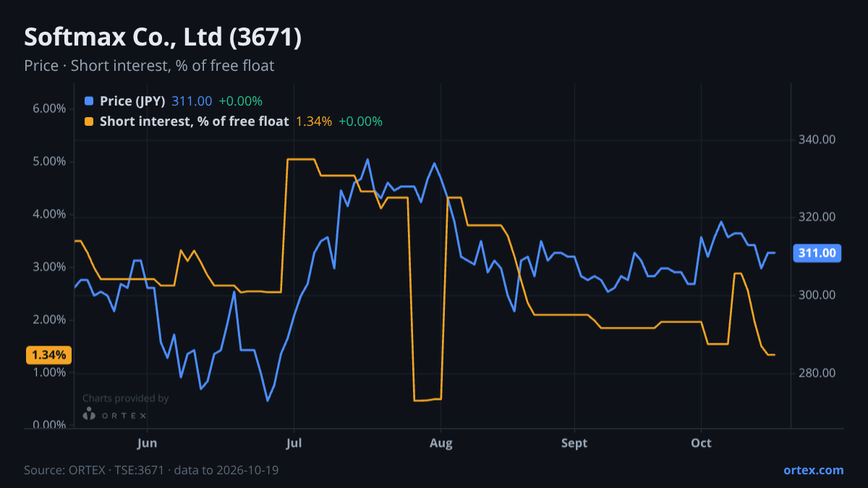Click the Sept label on the time axis
868x488 pixels.
[x=574, y=442]
